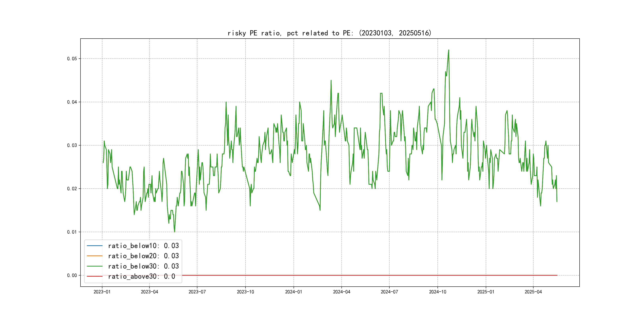Click the orange ratio_below20 legend line
Image resolution: width=644 pixels, height=322 pixels.
click(x=94, y=256)
